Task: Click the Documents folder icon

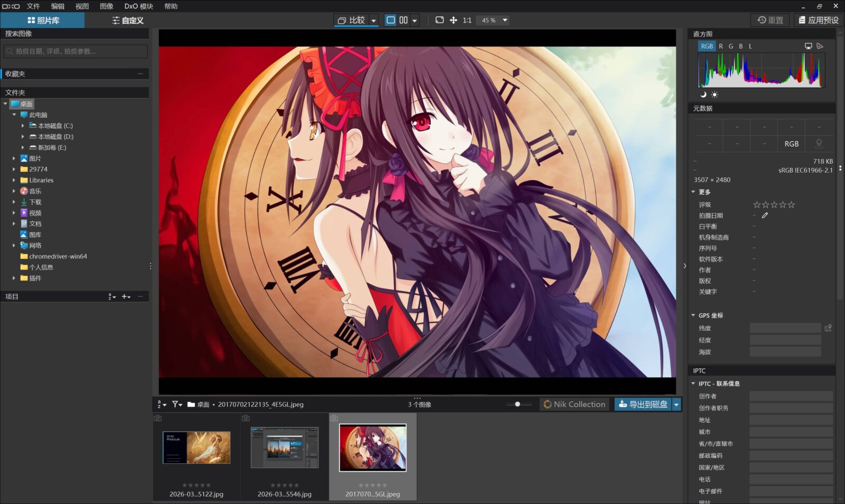Action: click(x=24, y=224)
